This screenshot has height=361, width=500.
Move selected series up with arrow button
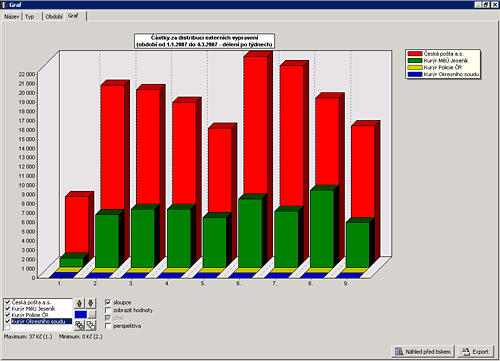click(x=80, y=303)
